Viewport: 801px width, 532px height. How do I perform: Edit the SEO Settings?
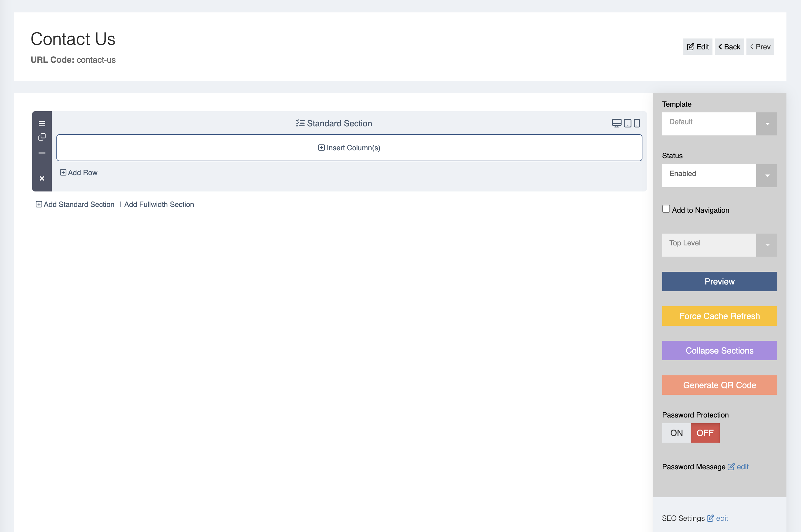click(717, 518)
